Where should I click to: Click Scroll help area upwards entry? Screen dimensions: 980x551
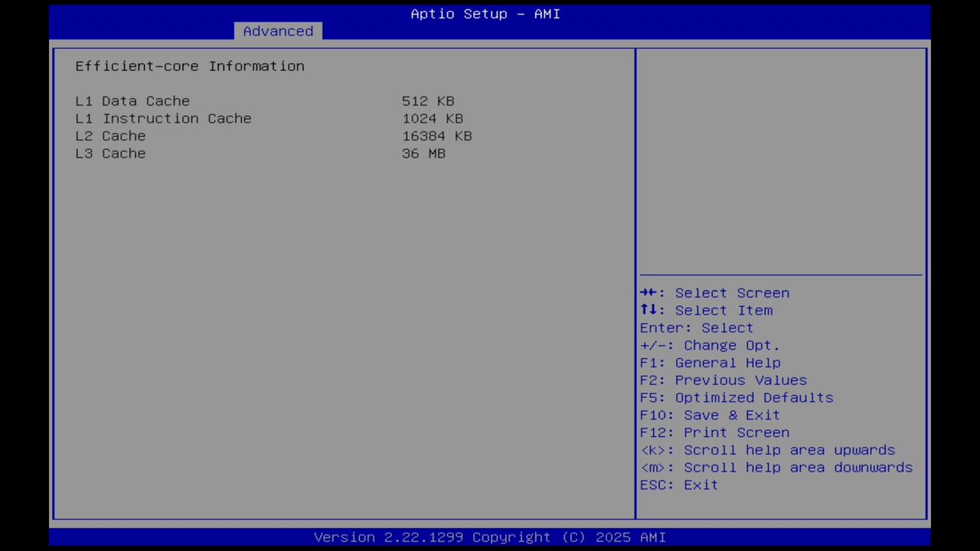(x=767, y=450)
